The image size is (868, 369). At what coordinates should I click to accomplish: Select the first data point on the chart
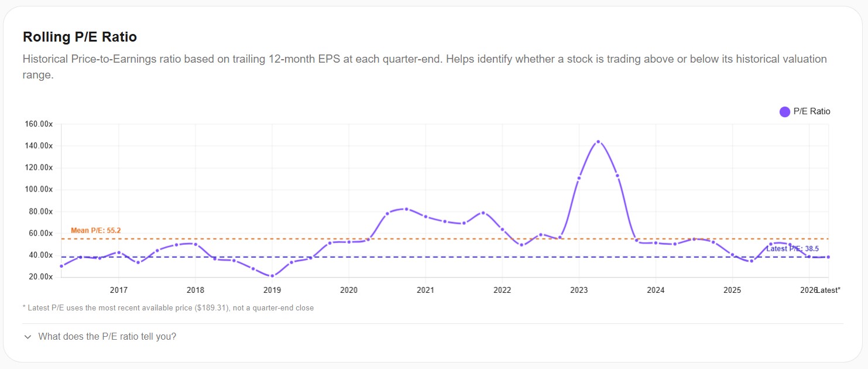tap(61, 266)
